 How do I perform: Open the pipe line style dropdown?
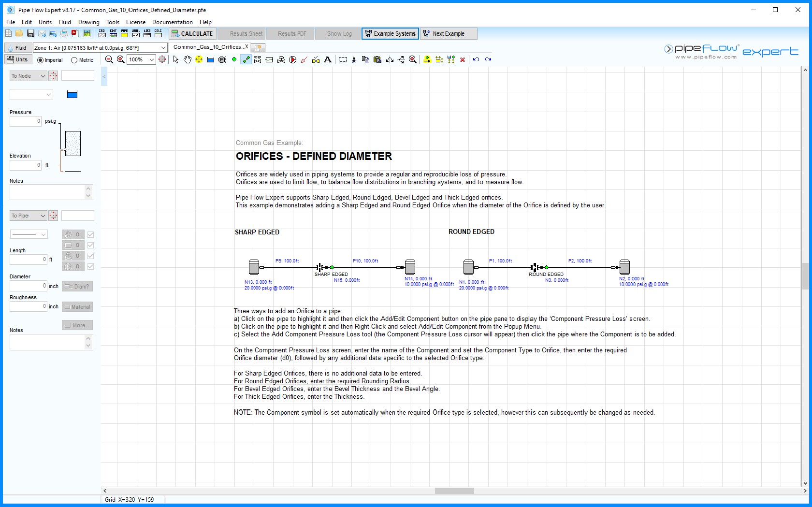pos(29,234)
